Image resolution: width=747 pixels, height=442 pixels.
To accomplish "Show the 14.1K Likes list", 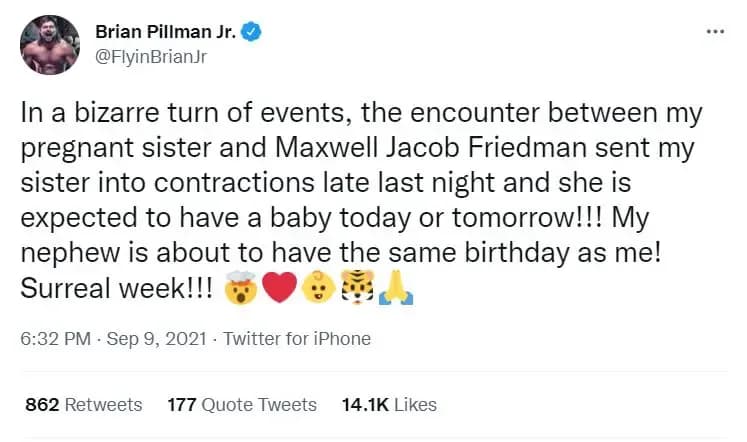I will (389, 405).
